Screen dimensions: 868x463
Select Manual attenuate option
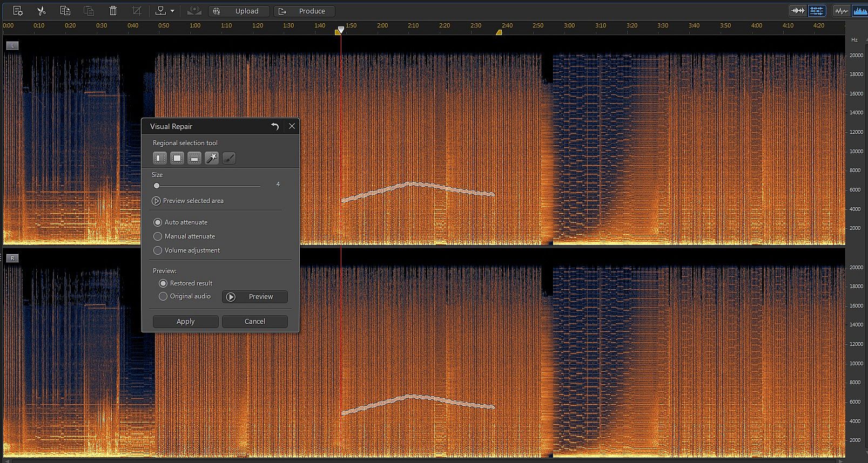click(158, 236)
